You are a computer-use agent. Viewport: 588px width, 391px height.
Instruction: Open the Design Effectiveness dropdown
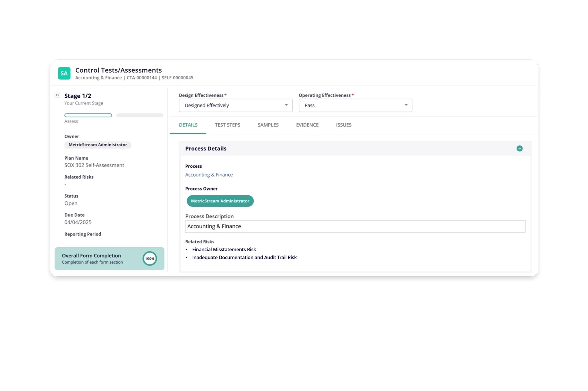point(235,105)
